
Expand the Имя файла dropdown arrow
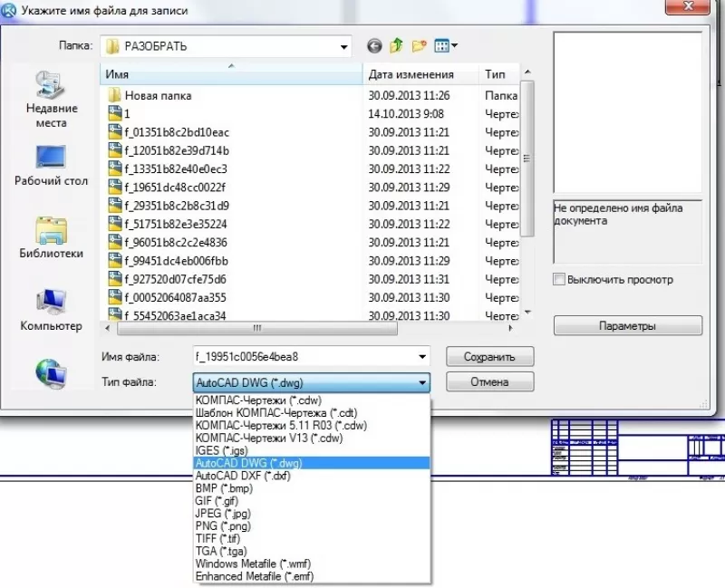tap(422, 357)
